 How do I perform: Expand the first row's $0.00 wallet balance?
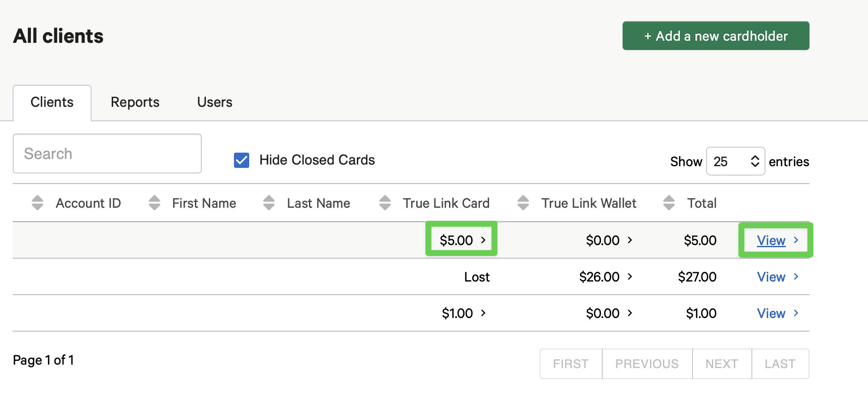click(609, 240)
